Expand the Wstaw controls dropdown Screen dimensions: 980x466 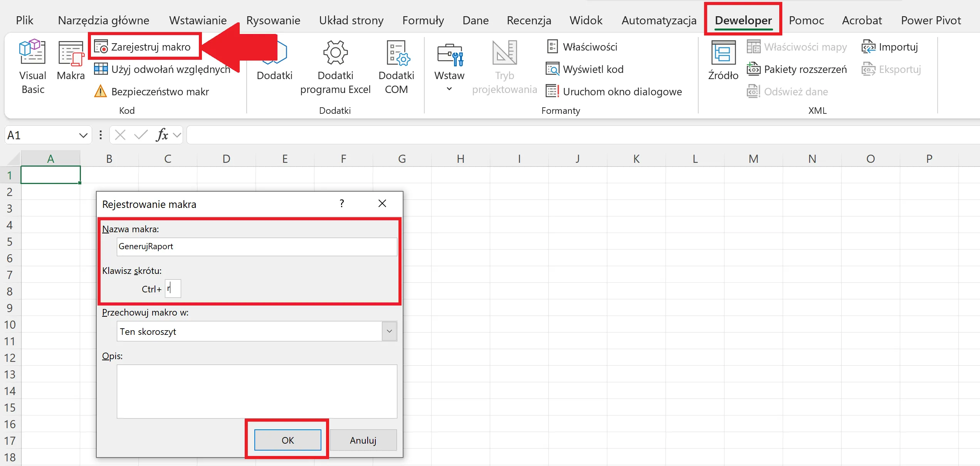(x=449, y=89)
